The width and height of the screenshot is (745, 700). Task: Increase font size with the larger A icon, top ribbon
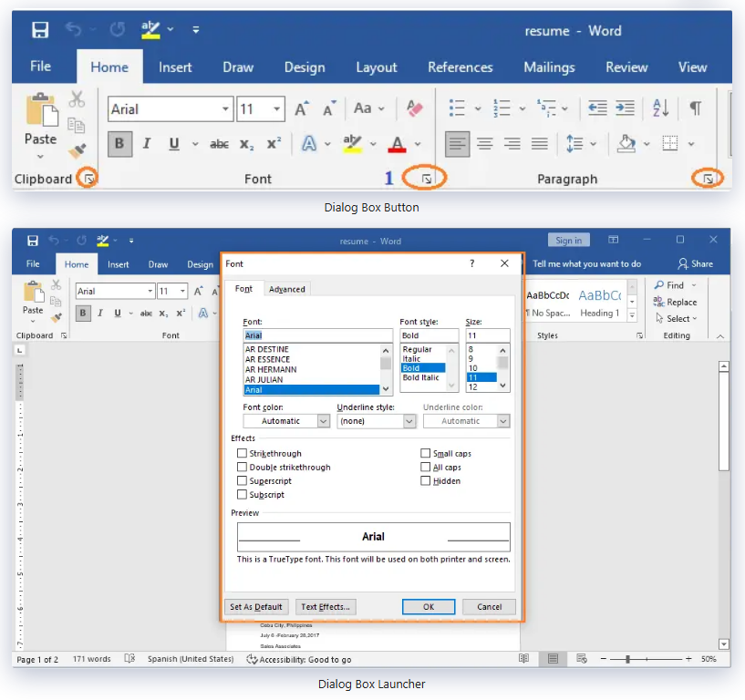(302, 108)
